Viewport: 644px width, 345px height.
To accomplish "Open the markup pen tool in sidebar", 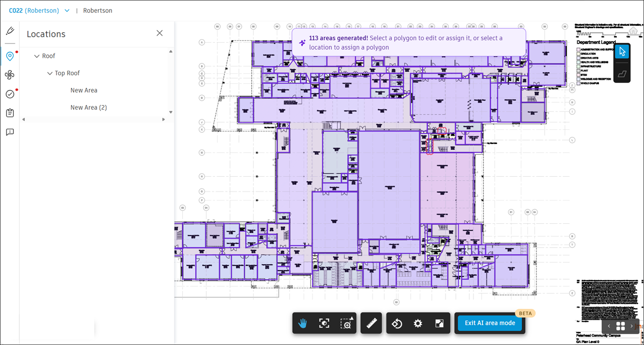I will (10, 31).
